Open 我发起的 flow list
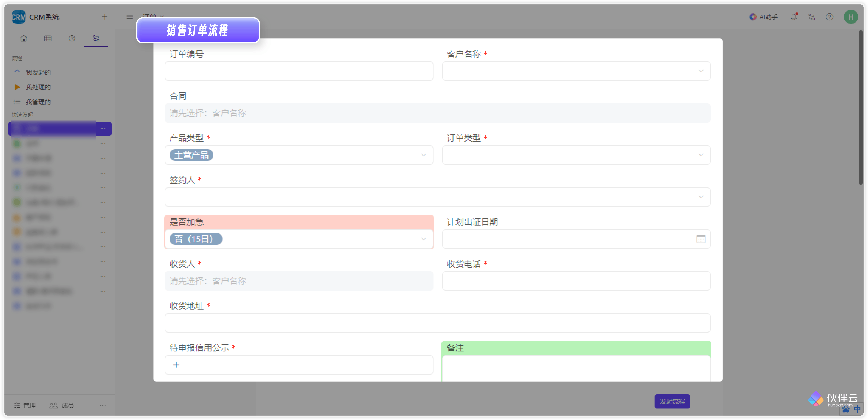Screen dimensions: 868x420 pos(38,72)
